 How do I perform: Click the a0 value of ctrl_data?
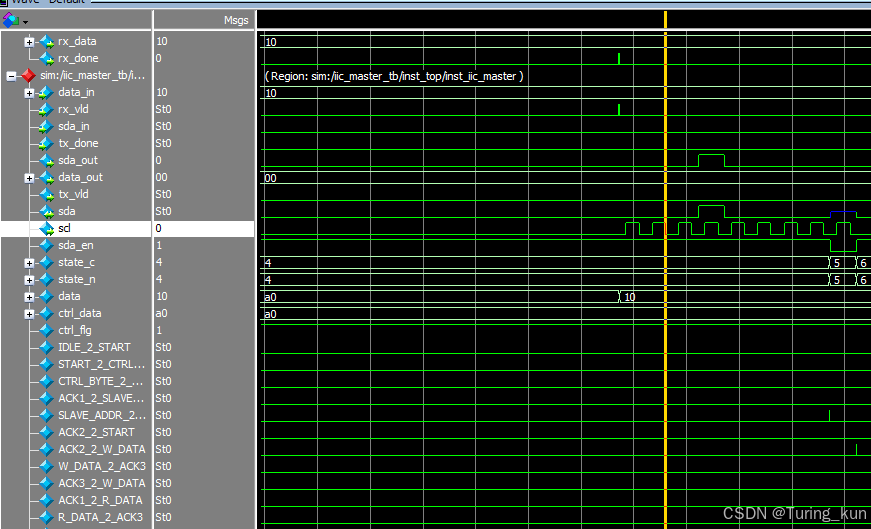click(x=161, y=314)
